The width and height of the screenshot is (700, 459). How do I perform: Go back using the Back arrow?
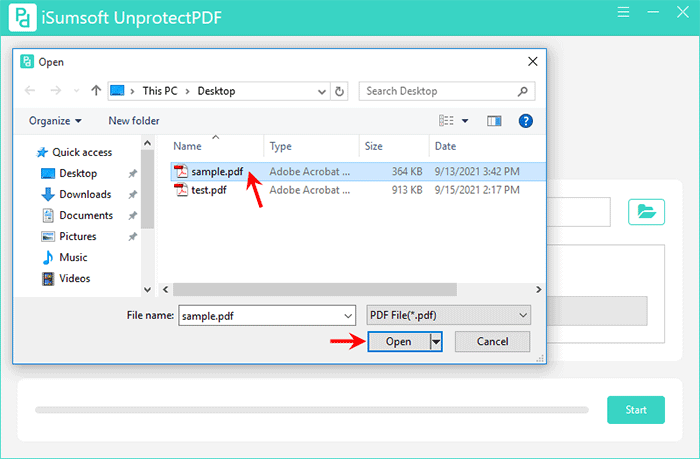pyautogui.click(x=30, y=91)
